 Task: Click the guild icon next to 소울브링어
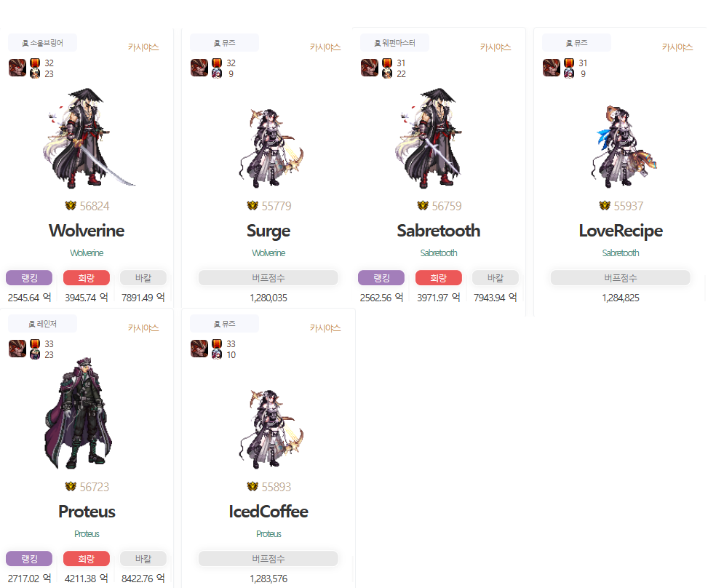(x=25, y=44)
